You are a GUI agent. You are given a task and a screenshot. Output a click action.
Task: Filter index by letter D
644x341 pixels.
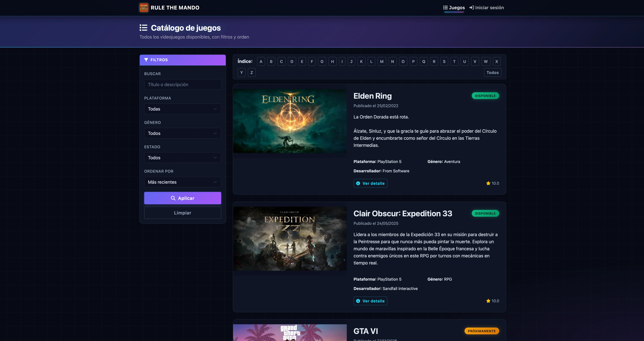[292, 62]
